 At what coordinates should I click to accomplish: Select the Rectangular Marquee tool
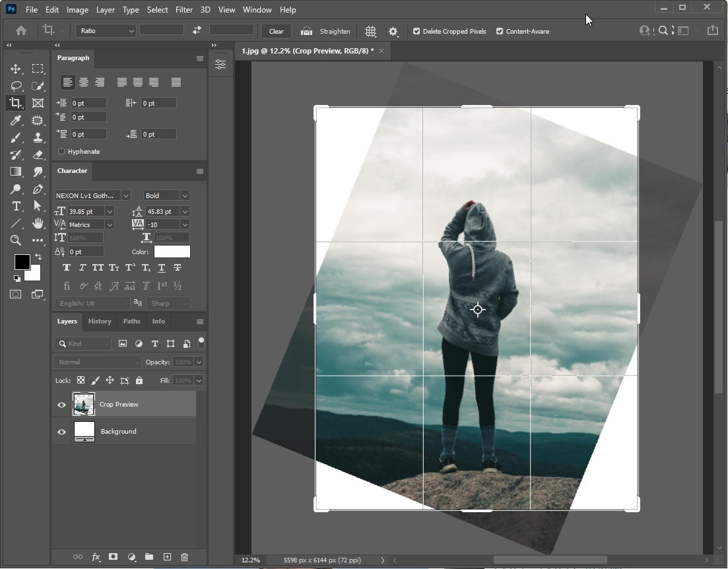(38, 69)
